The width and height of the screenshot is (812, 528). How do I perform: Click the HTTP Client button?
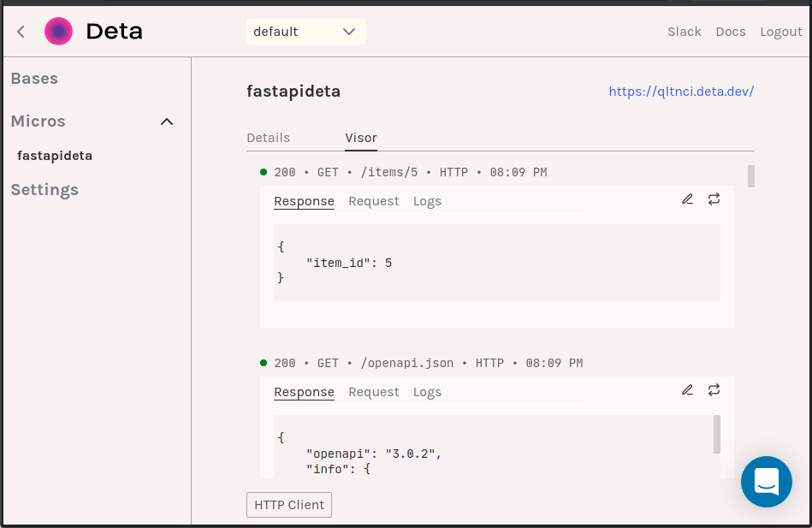tap(289, 505)
